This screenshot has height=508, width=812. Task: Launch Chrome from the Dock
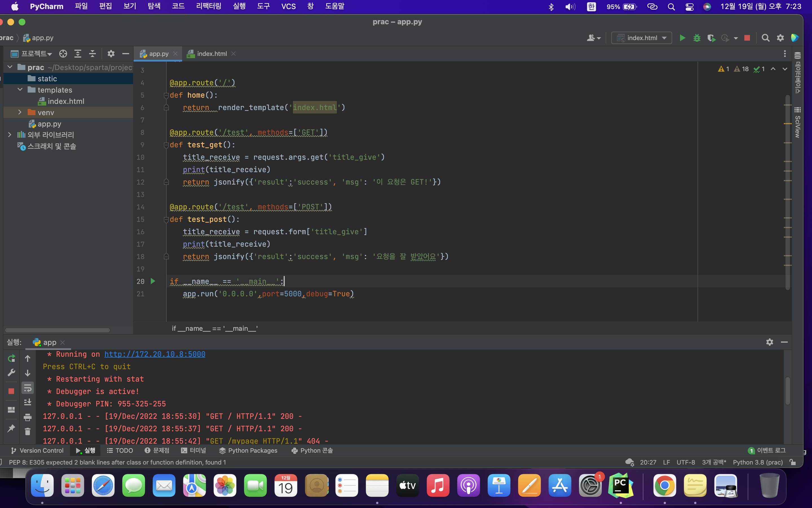(664, 486)
